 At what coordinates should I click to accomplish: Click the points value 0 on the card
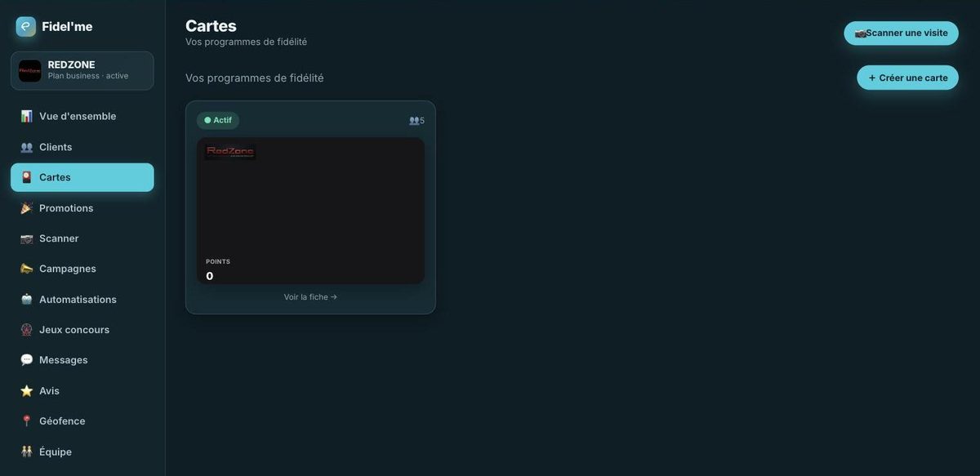[210, 276]
